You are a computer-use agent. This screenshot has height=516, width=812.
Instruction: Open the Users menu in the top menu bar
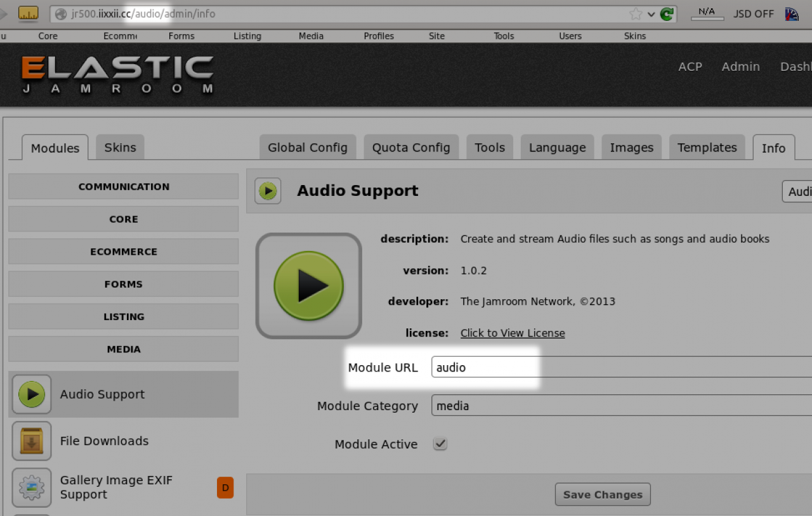[570, 36]
